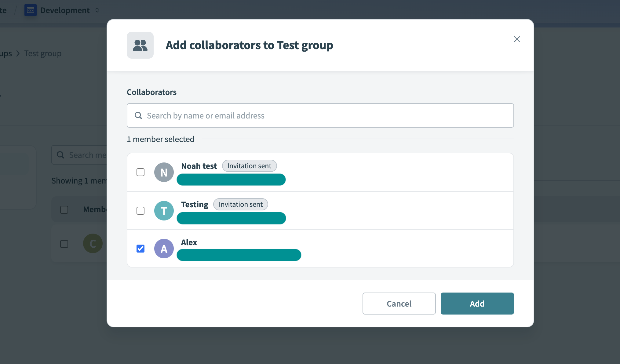This screenshot has width=620, height=364.
Task: Open the Test group breadcrumb link
Action: coord(43,54)
